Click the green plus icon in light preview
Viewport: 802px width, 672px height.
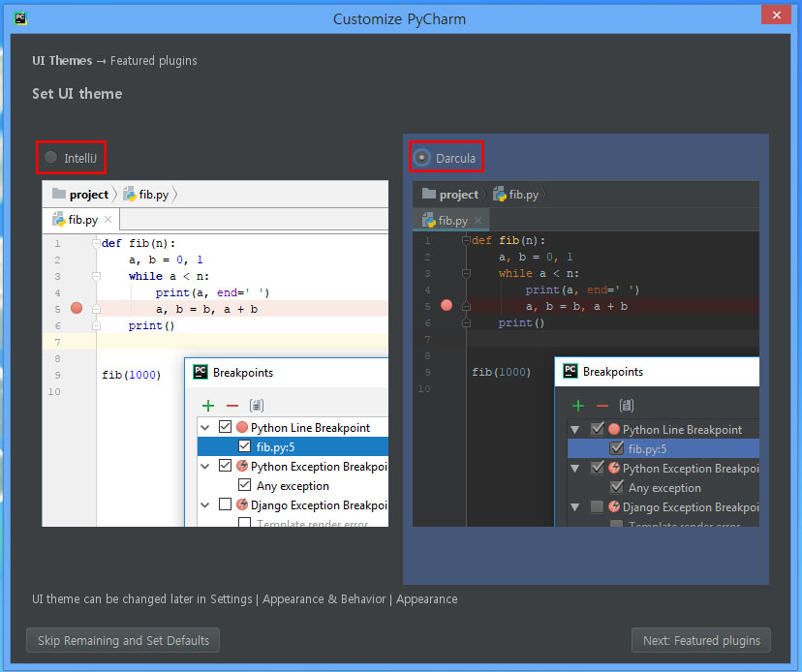tap(207, 406)
